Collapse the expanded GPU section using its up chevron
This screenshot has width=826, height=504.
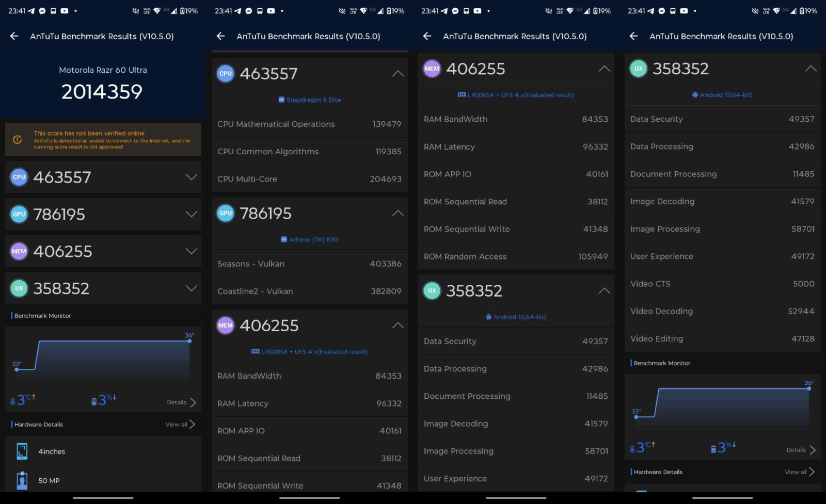click(x=398, y=214)
